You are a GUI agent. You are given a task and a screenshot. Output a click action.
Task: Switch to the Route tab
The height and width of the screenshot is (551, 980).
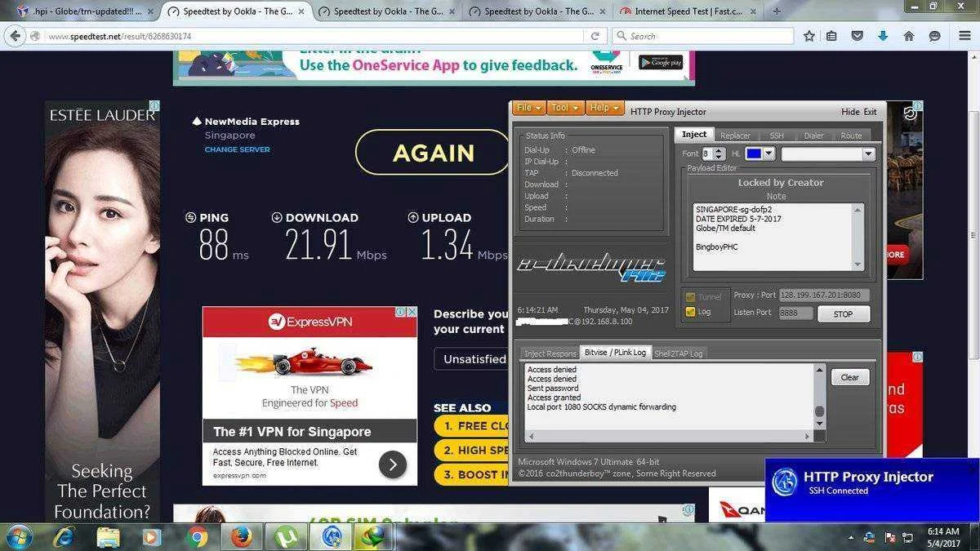pos(851,136)
